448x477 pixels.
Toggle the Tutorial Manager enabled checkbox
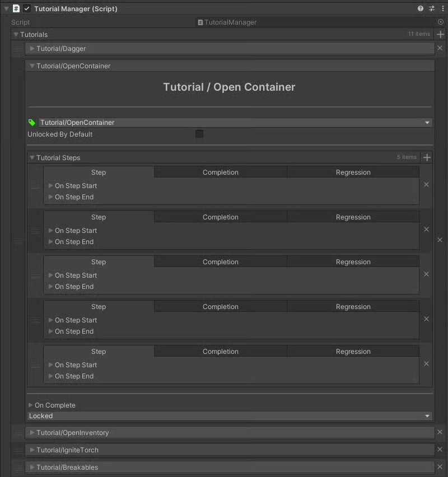[x=27, y=9]
